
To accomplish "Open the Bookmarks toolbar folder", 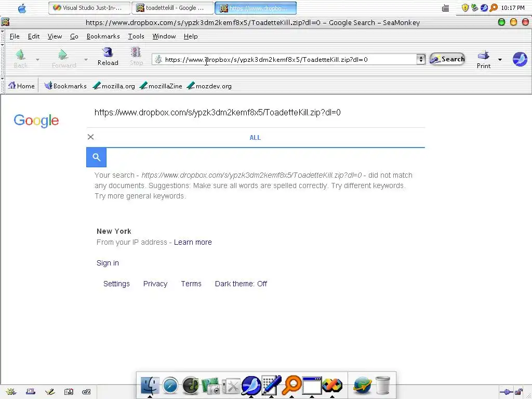I will point(65,86).
